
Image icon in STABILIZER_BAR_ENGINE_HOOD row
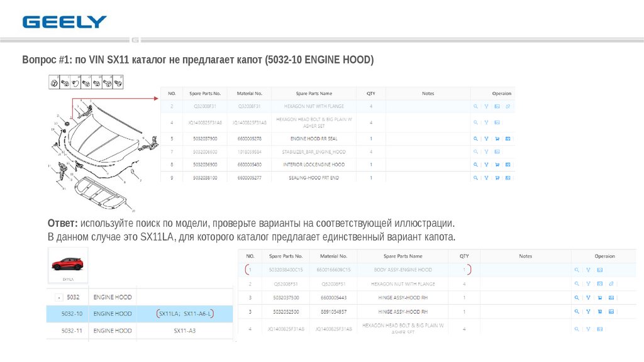[497, 152]
